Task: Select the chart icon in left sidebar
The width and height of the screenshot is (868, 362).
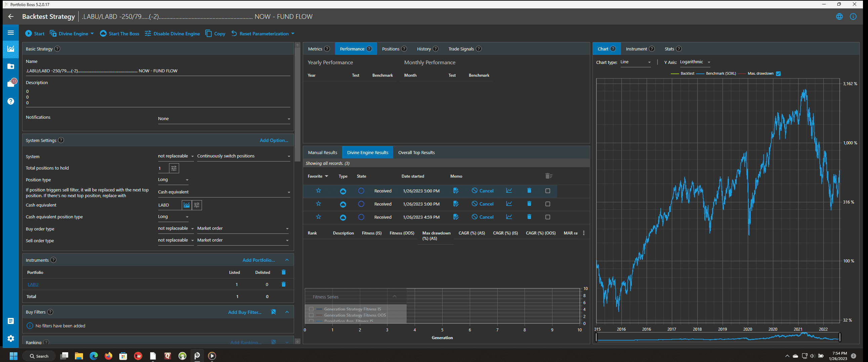Action: 11,48
